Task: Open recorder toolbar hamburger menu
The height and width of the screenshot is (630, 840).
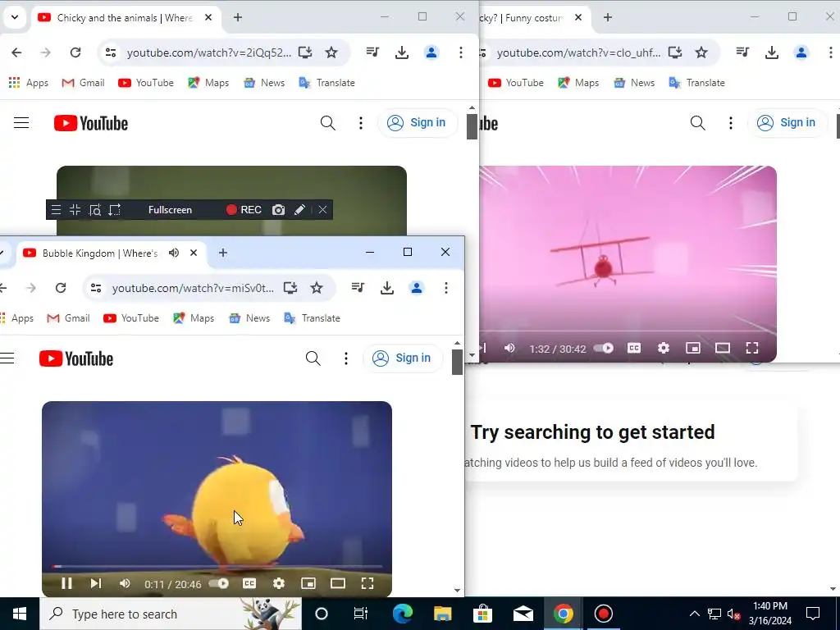Action: [56, 209]
